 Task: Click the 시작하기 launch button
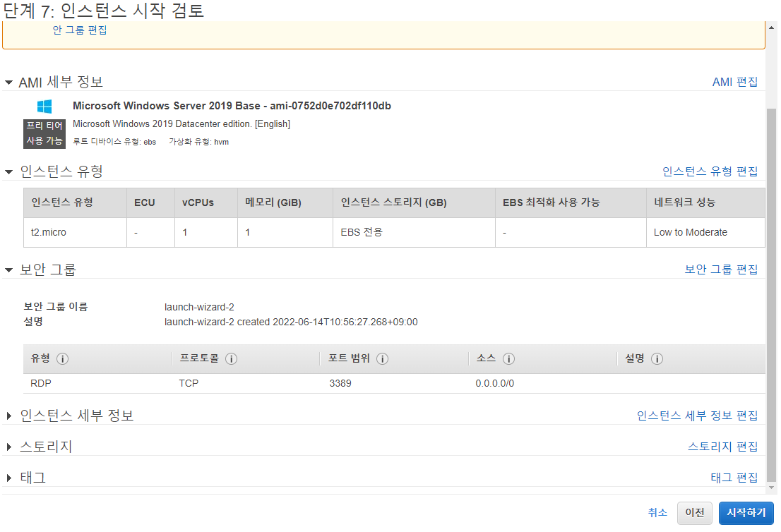[x=746, y=513]
